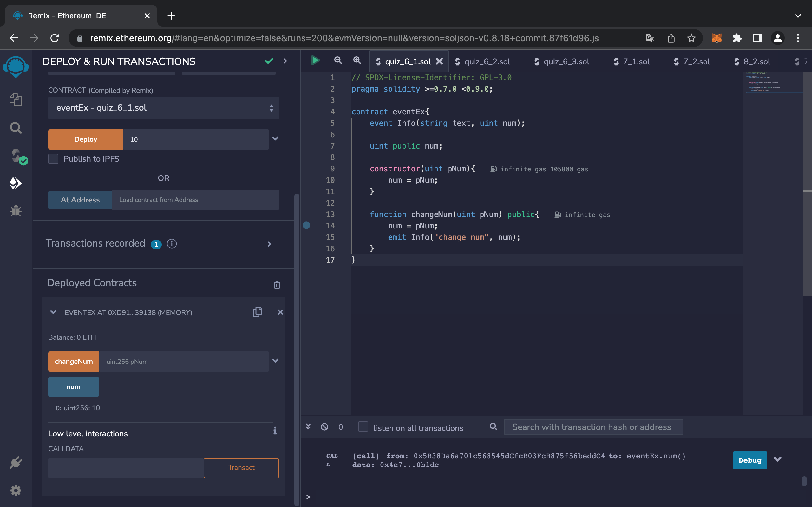Collapse the EVENTEX deployed contract instance

coord(53,312)
